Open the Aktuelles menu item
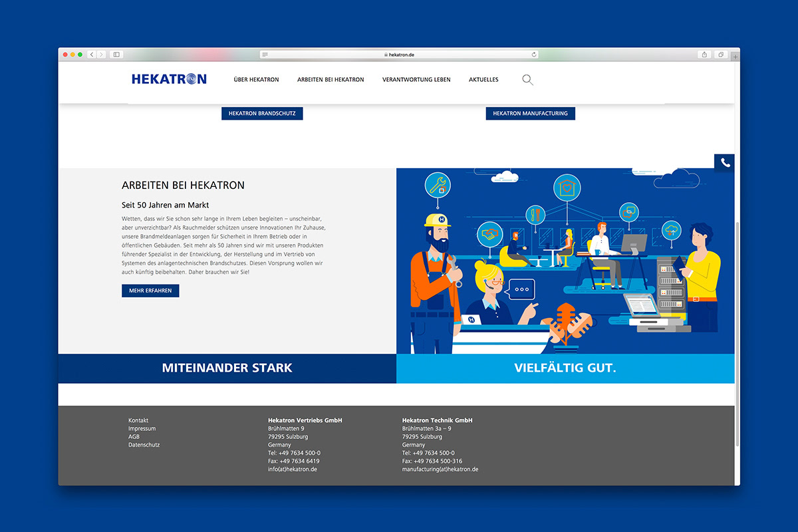 [x=483, y=80]
